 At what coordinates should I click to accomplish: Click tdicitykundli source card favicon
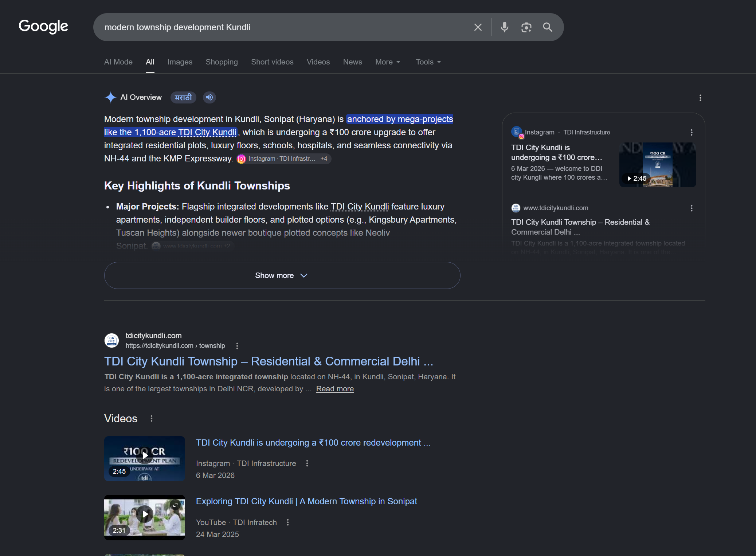pyautogui.click(x=516, y=208)
